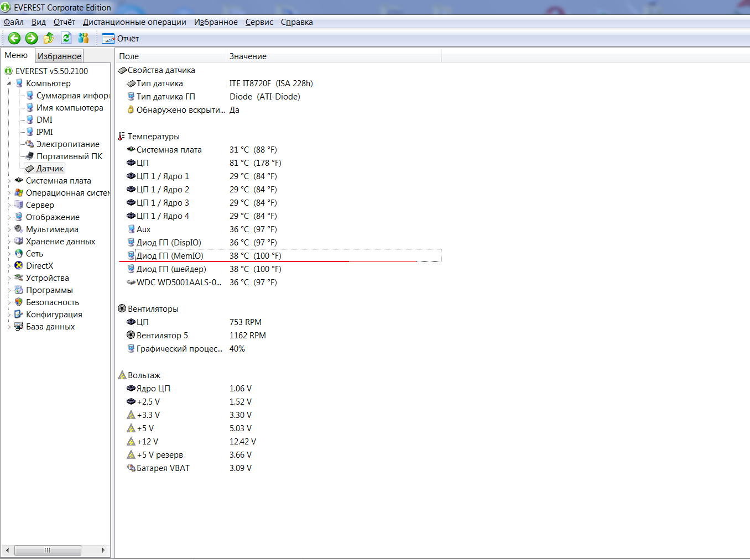Click the Обнаружено вскрытие lock icon
This screenshot has height=560, width=750.
pos(131,110)
